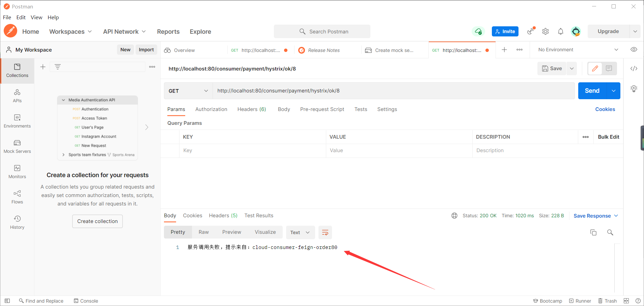
Task: Open collection panel more options dots
Action: (152, 67)
